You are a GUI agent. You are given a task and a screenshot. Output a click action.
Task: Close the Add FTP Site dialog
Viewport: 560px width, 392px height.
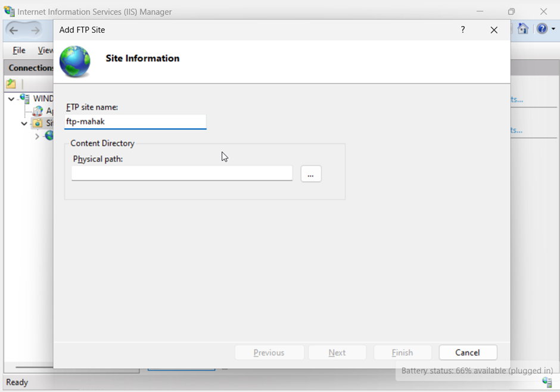click(494, 30)
